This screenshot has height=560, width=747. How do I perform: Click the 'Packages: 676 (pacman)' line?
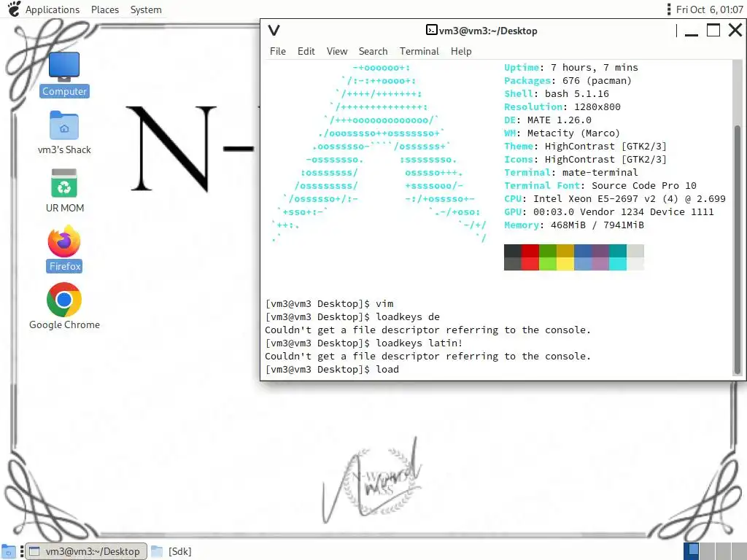[568, 81]
